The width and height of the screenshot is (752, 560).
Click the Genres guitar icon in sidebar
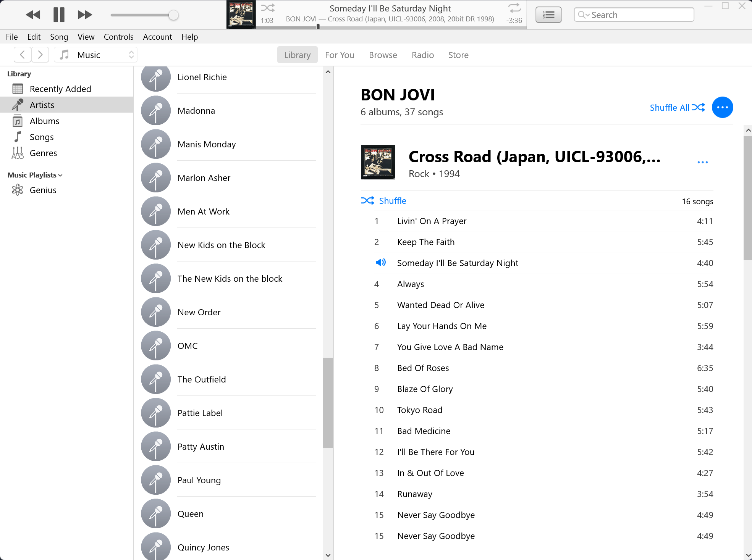pyautogui.click(x=18, y=153)
